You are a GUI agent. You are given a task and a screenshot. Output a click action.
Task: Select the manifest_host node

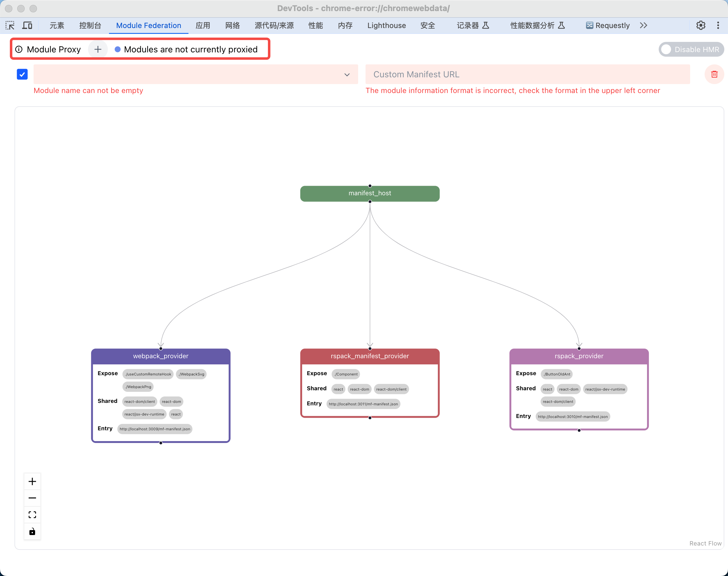(x=370, y=193)
